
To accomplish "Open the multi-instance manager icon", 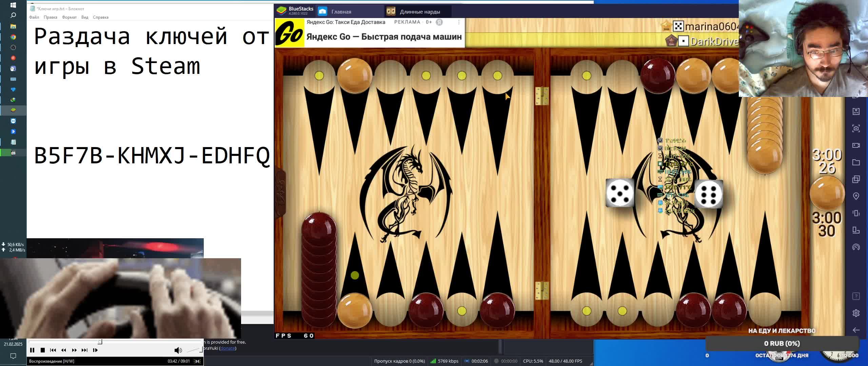I will [856, 179].
